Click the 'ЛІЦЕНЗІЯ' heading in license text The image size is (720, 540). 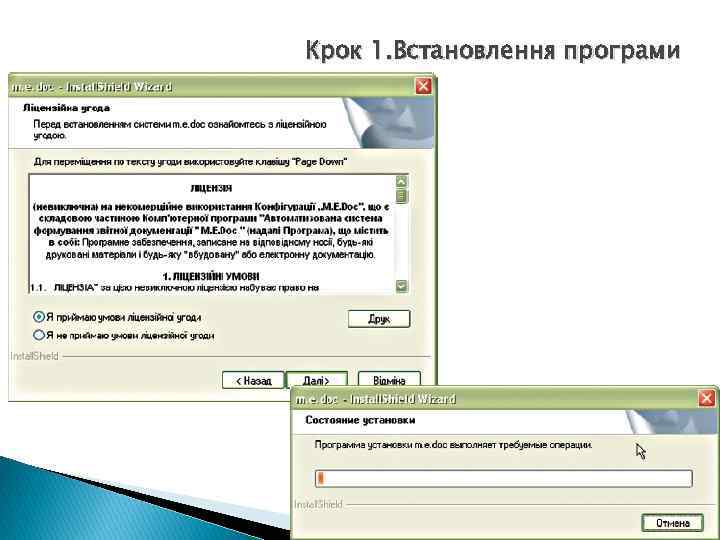pyautogui.click(x=211, y=188)
